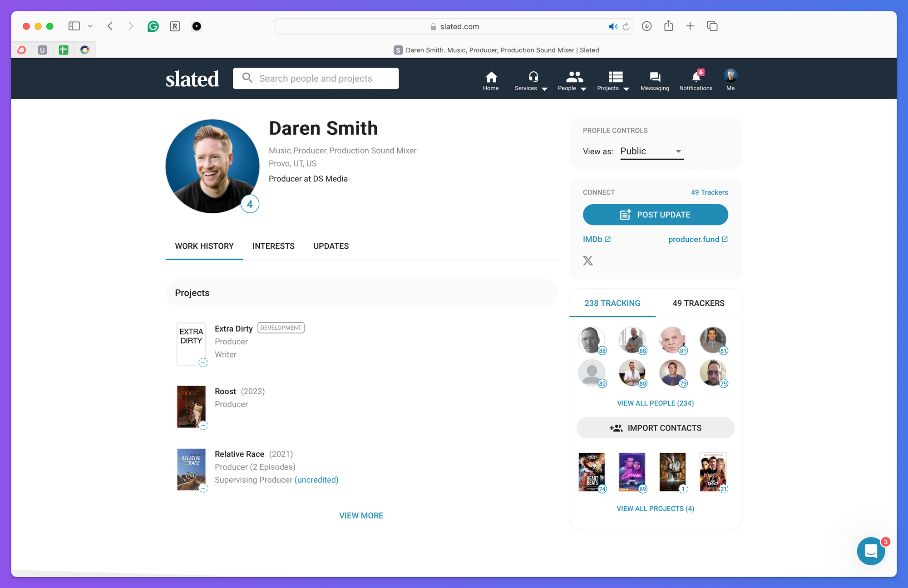The image size is (908, 588).
Task: Click the Grammarly extension icon
Action: [x=153, y=26]
